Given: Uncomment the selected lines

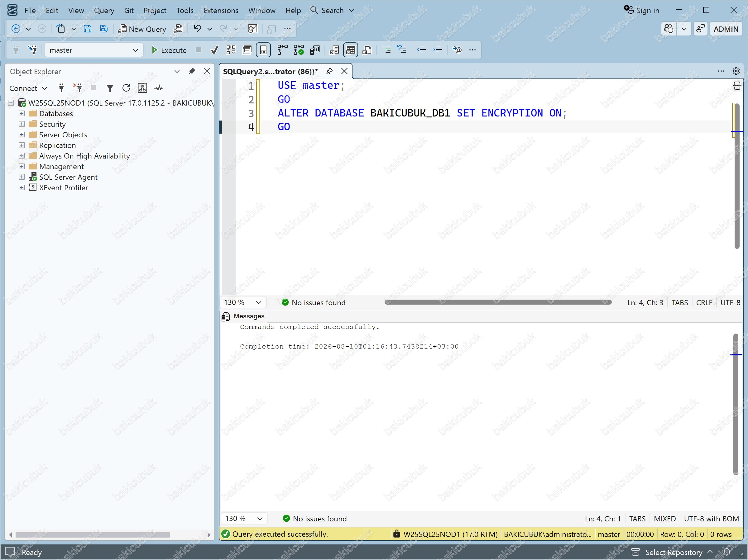Looking at the screenshot, I should 402,50.
